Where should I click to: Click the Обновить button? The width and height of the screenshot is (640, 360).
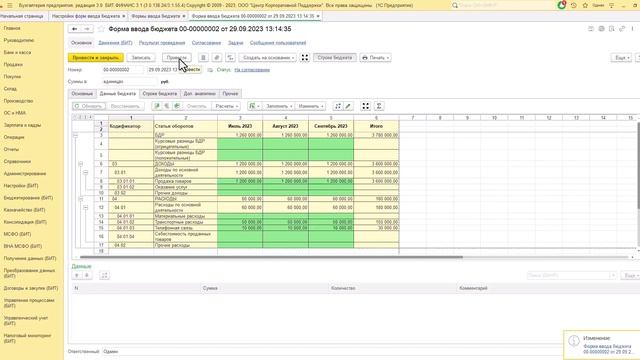tap(89, 106)
